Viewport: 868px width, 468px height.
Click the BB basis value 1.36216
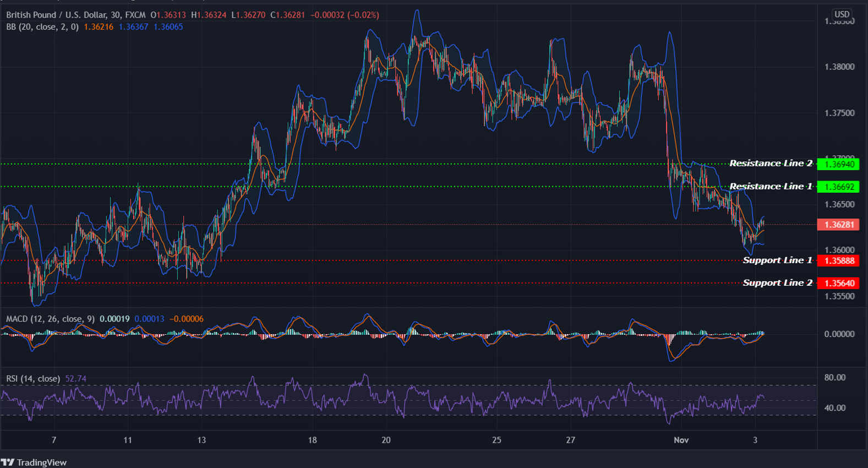(99, 26)
